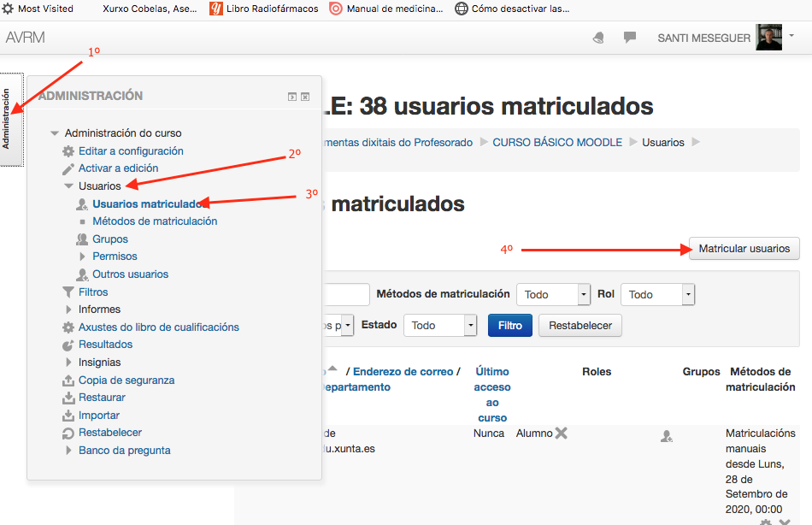Expand the Permisos tree node
Screen dimensions: 812x525
click(83, 257)
